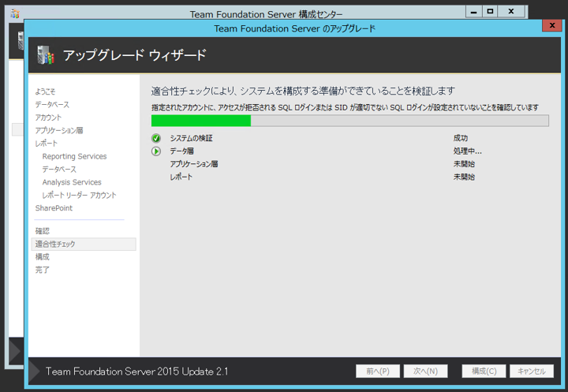Click the データ層 check row label
568x392 pixels.
point(182,151)
